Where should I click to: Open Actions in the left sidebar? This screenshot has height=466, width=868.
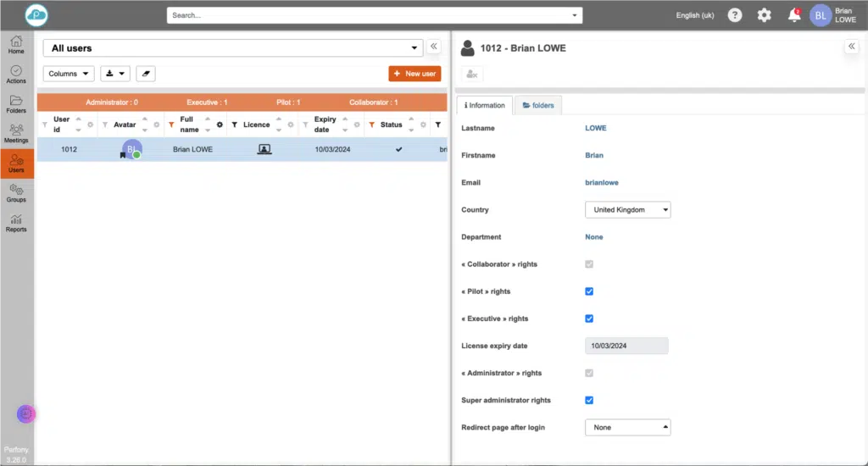pos(16,74)
